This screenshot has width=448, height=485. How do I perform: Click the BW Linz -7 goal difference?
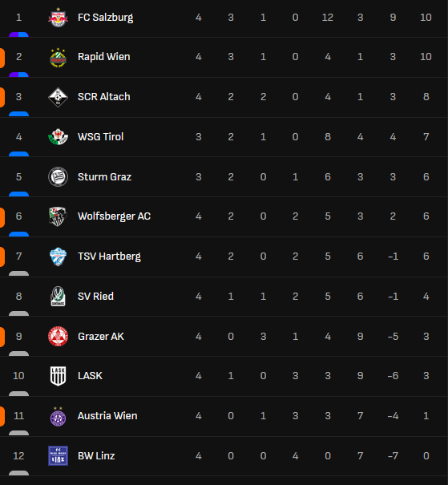(393, 455)
